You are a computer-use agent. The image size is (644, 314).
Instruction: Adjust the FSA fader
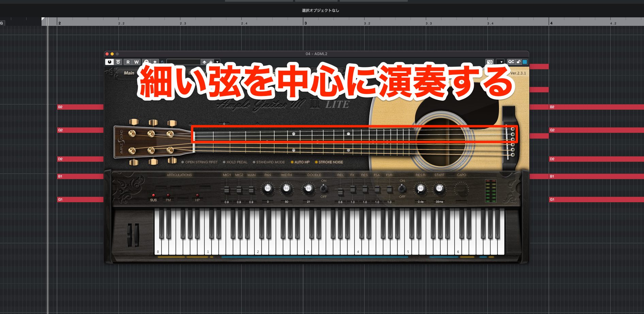point(377,190)
